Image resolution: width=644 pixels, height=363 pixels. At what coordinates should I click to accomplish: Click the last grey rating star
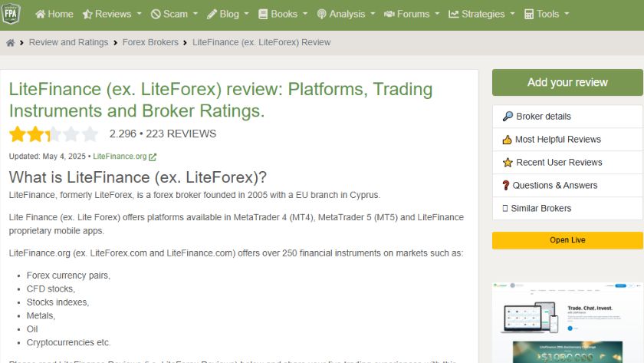(x=90, y=134)
